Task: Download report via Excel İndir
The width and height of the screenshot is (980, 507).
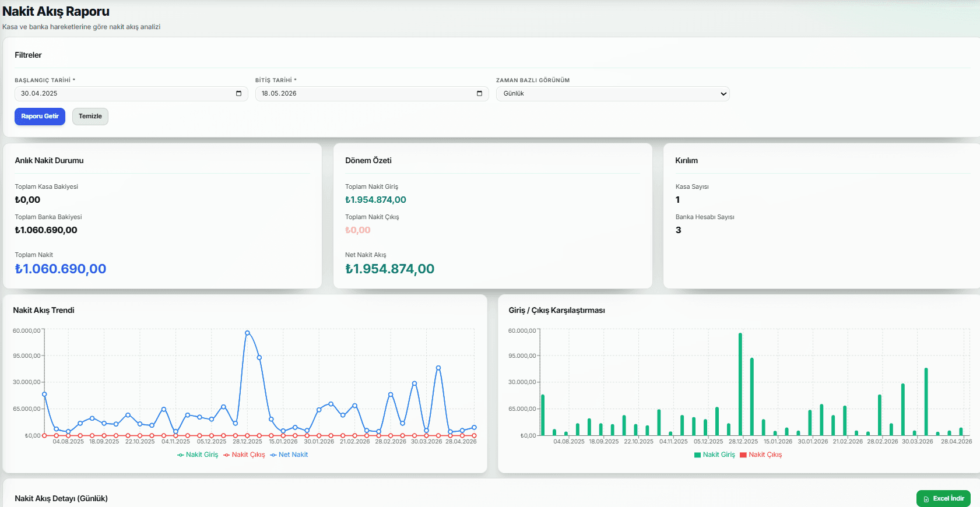Action: (943, 499)
